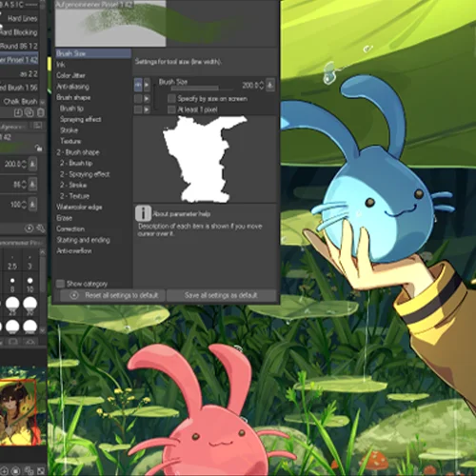Click the lock icon in Tool Property panel
476x476 pixels.
(x=38, y=148)
